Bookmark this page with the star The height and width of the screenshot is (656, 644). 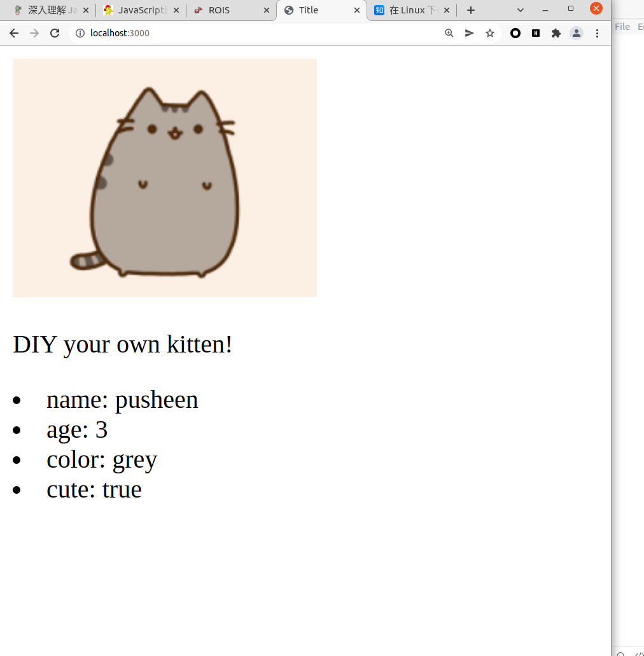point(490,33)
